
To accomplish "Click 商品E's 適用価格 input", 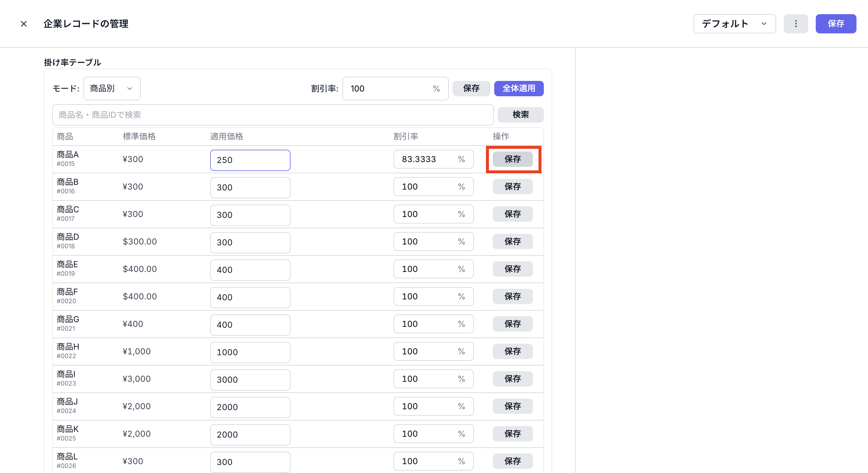I will (x=250, y=270).
